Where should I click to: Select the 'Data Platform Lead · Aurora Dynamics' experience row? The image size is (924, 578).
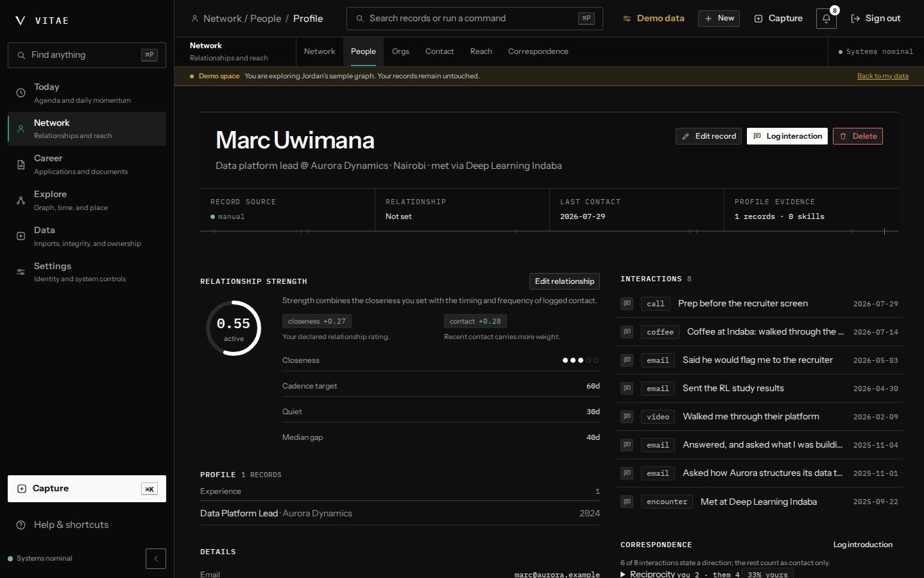[x=400, y=513]
